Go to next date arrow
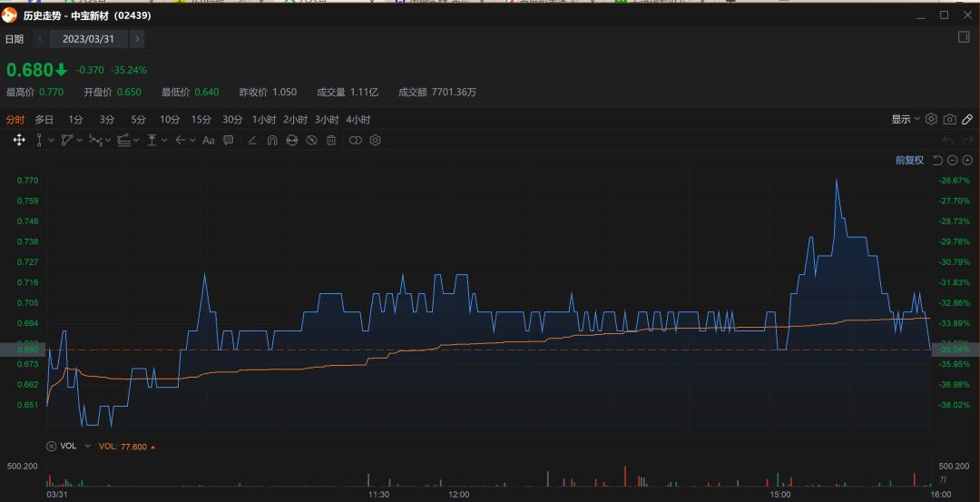Image resolution: width=980 pixels, height=502 pixels. [136, 39]
